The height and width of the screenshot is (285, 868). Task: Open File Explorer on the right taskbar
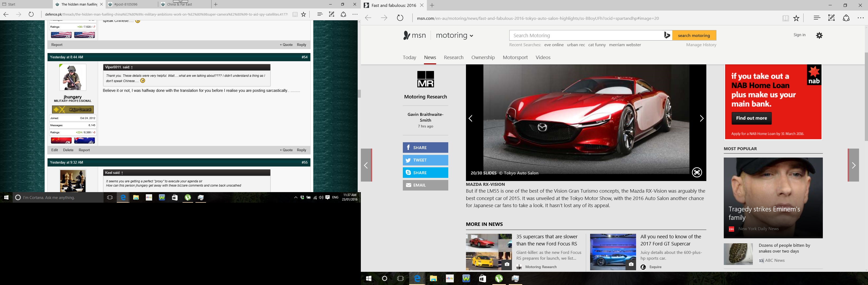433,279
